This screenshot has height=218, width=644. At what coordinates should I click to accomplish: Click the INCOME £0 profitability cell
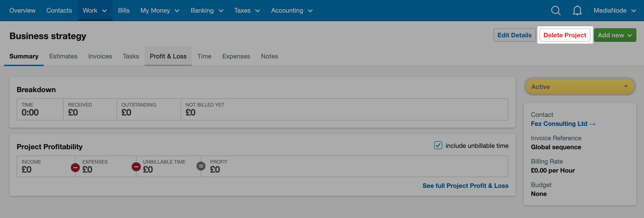point(46,166)
